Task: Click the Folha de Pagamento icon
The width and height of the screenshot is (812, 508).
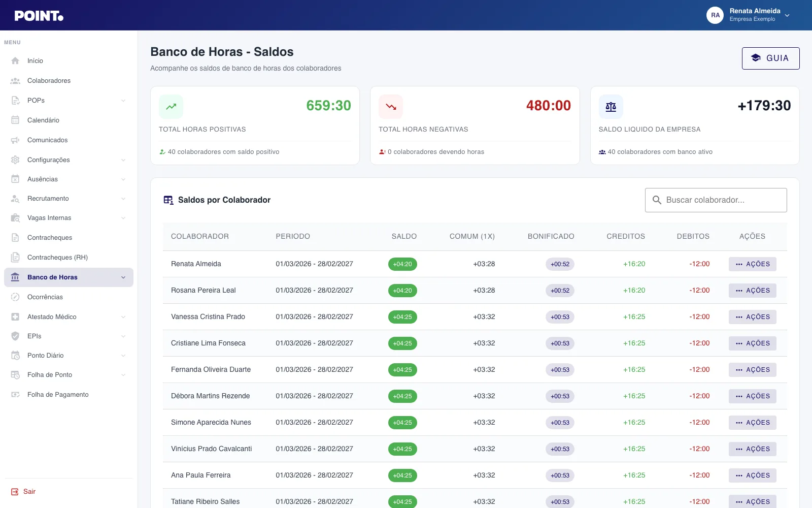Action: coord(15,395)
